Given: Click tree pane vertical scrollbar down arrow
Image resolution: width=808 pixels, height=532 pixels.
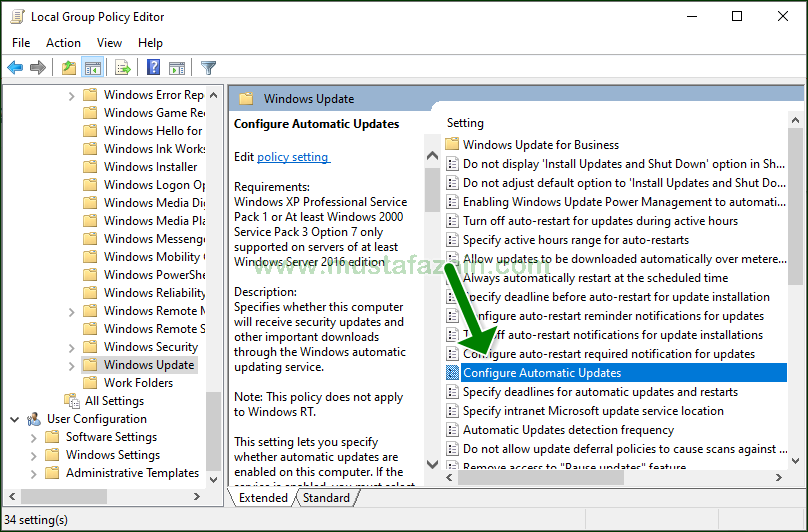Looking at the screenshot, I should [214, 479].
